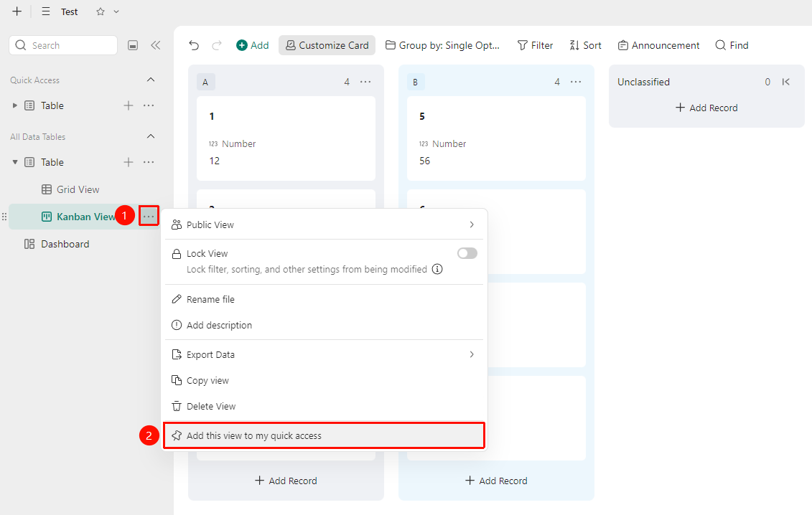Select Add description in the menu
The width and height of the screenshot is (812, 515).
[325, 325]
